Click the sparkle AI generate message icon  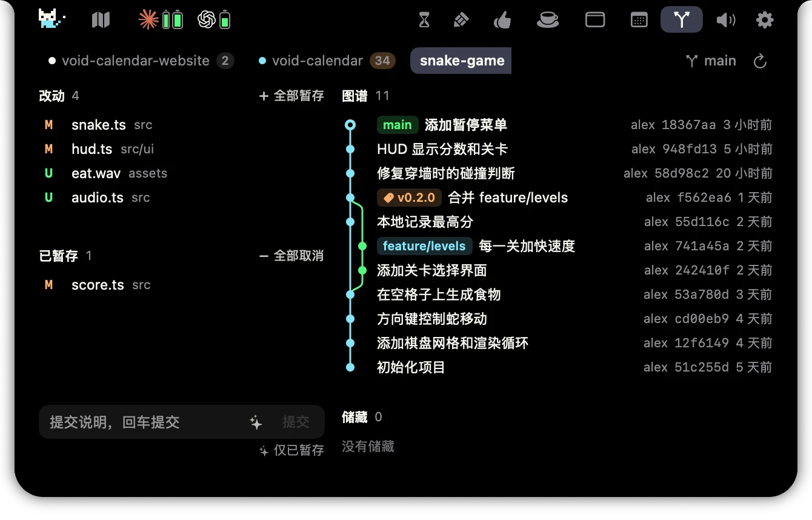256,422
